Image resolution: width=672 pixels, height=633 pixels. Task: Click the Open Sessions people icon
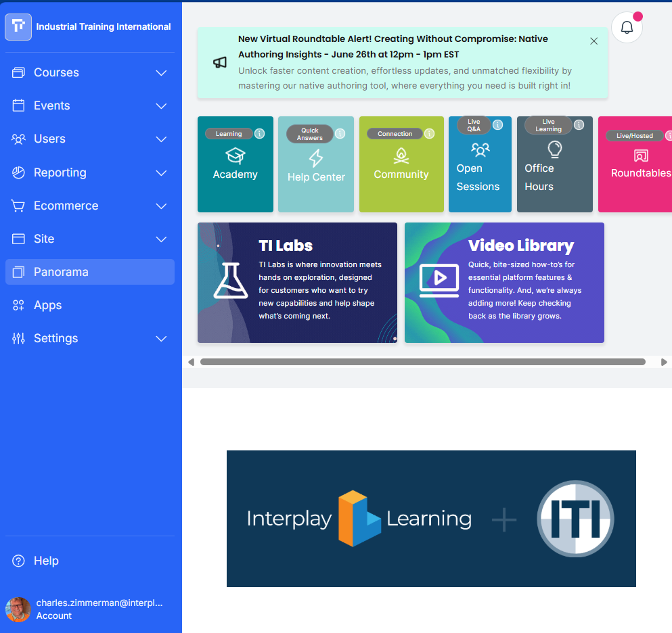coord(480,149)
